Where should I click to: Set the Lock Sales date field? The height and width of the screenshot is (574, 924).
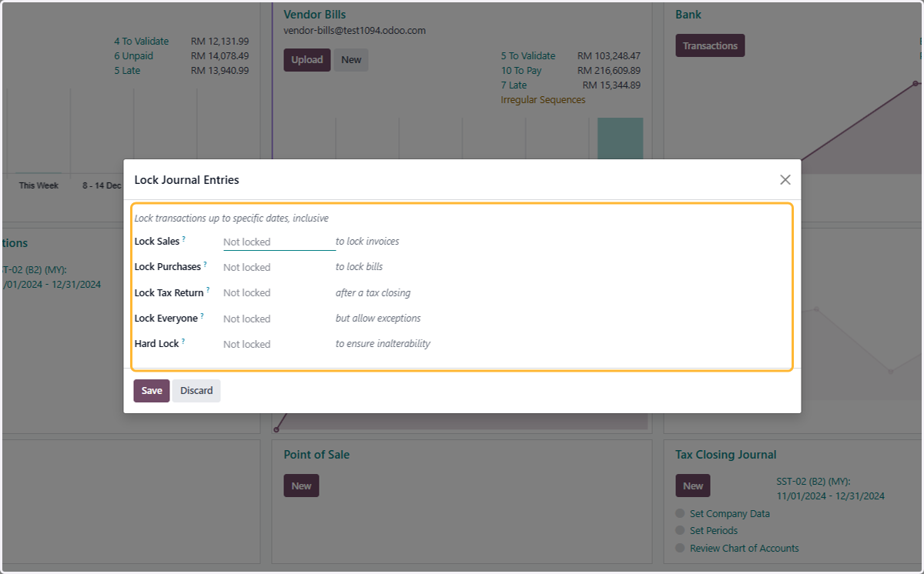[x=279, y=242]
